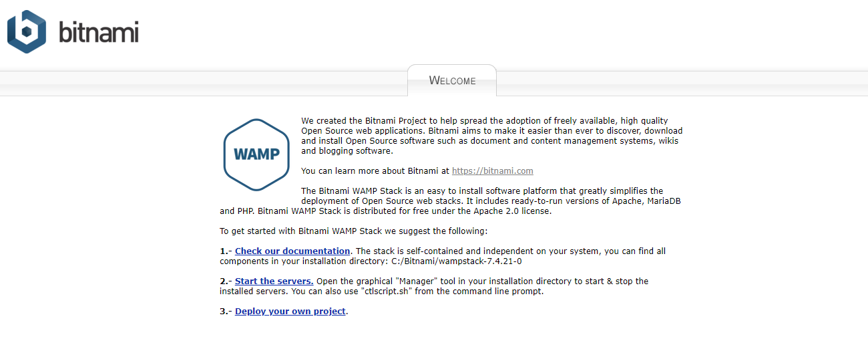Open the https://bitnami.com link
868x353 pixels.
[492, 171]
